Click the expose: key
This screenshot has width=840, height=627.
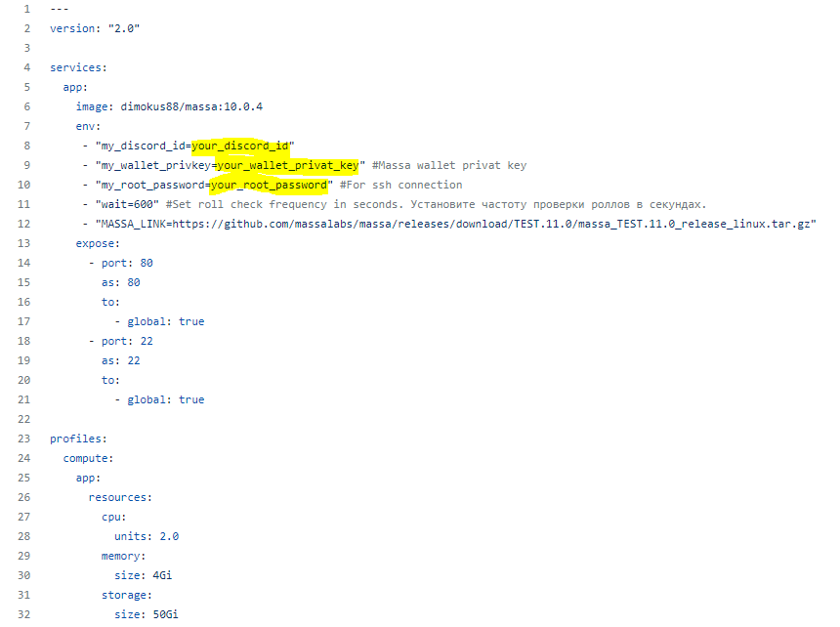98,243
